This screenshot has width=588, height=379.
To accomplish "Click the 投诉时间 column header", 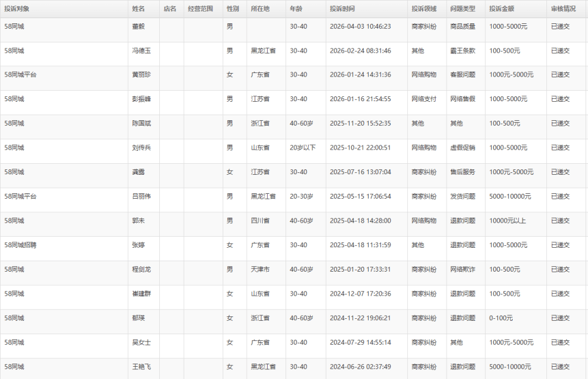I will [x=367, y=9].
